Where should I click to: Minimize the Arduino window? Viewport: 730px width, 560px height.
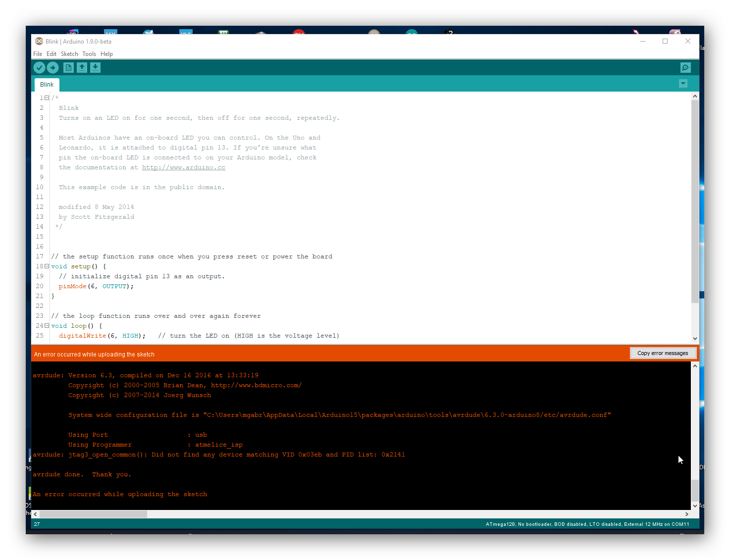tap(643, 41)
